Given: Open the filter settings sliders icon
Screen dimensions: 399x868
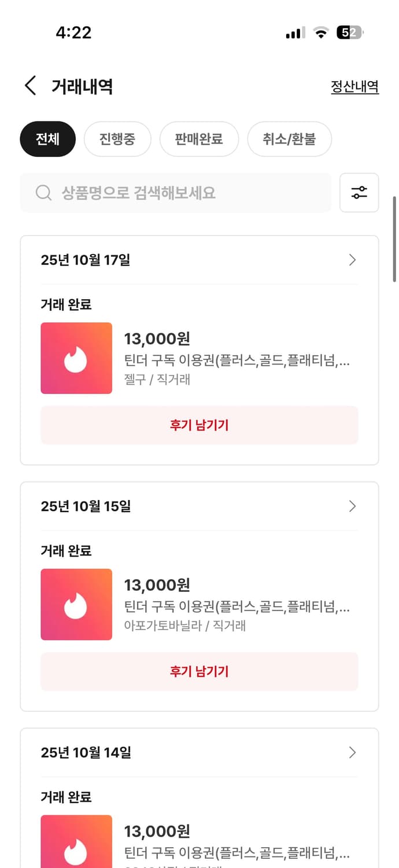Looking at the screenshot, I should pos(359,193).
